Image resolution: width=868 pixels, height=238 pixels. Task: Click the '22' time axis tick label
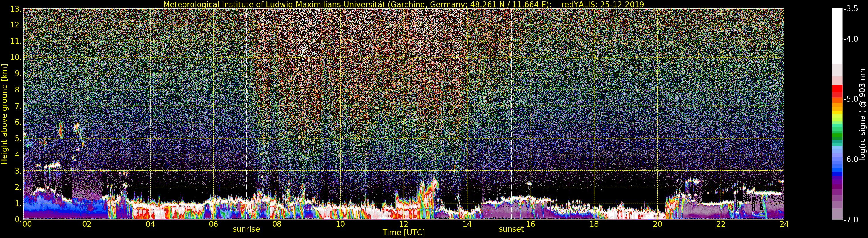pyautogui.click(x=720, y=224)
